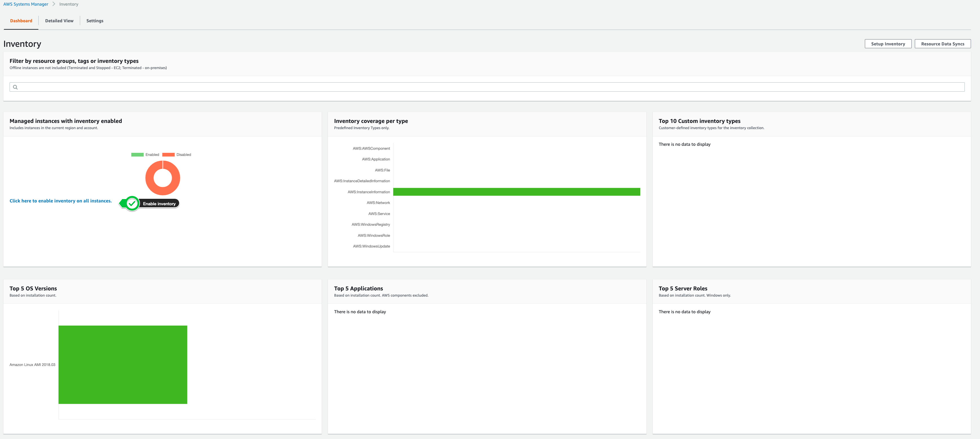Screen dimensions: 980x439
Task: Click the Top 10 Custom inventory types heading
Action: [700, 121]
